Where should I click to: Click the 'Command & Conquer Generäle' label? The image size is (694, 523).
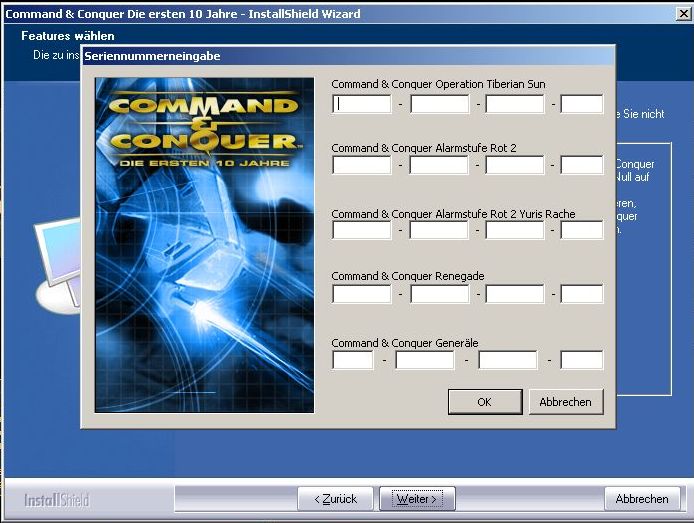405,343
